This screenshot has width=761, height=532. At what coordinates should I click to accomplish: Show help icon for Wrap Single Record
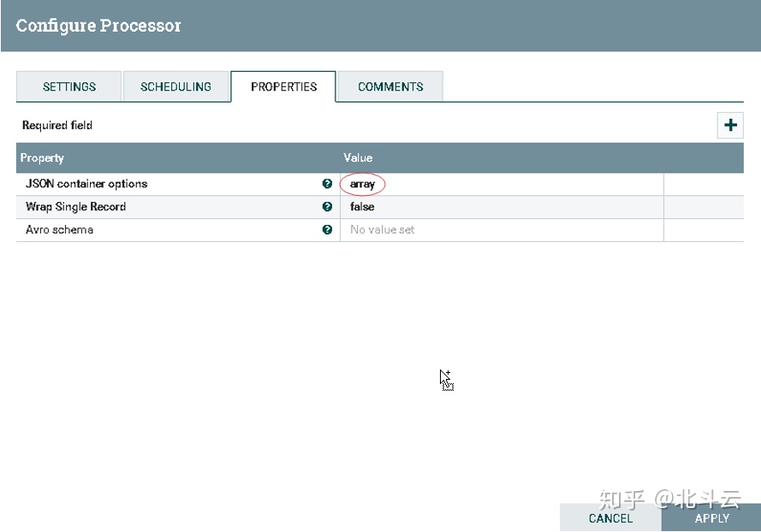click(327, 207)
